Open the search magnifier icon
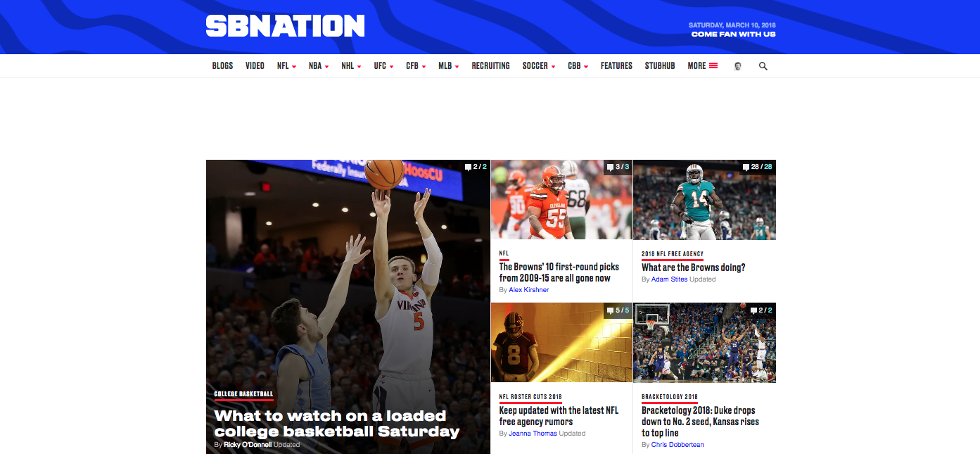 (763, 66)
